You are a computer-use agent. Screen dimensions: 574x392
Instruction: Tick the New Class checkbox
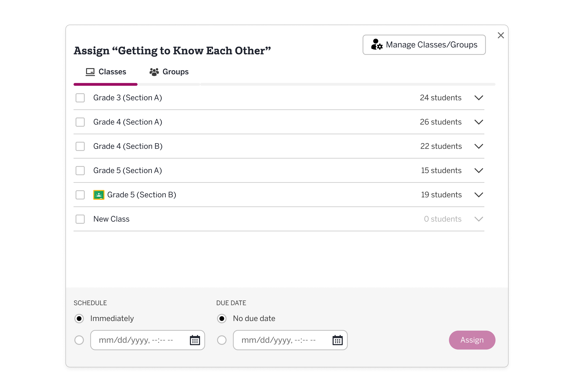(x=80, y=219)
